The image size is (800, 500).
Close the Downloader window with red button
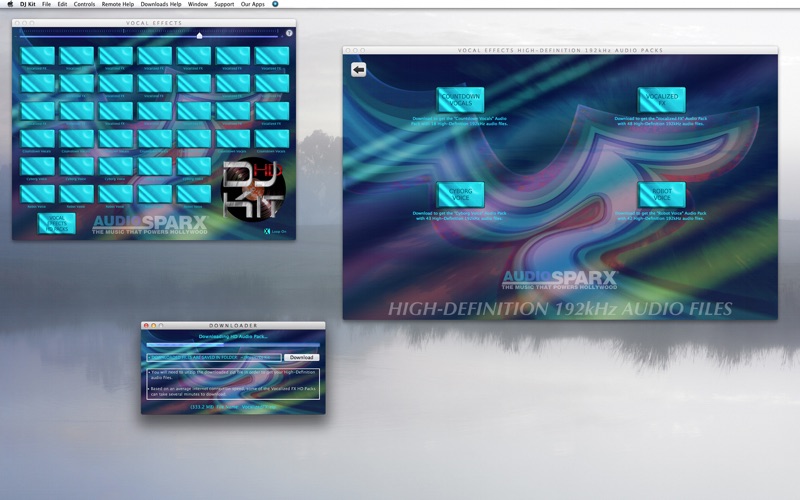[146, 326]
